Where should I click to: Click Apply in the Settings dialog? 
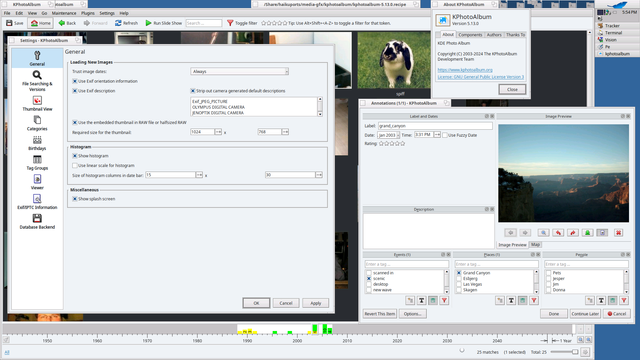click(x=316, y=303)
